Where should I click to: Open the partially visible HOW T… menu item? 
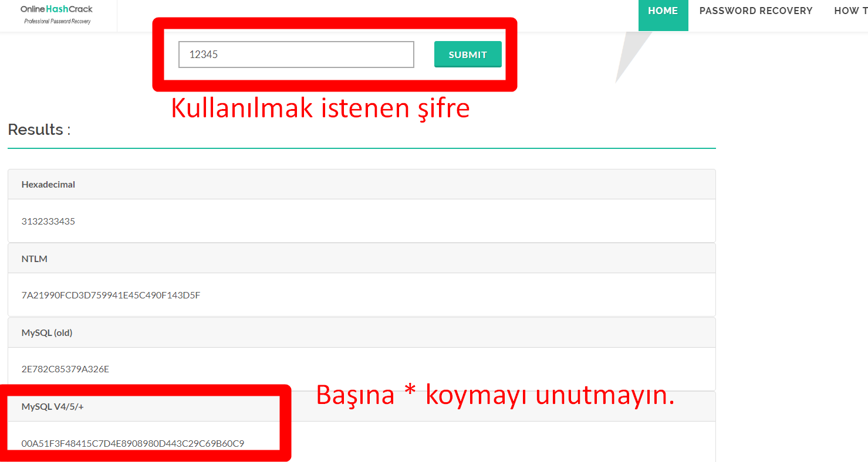pyautogui.click(x=850, y=11)
